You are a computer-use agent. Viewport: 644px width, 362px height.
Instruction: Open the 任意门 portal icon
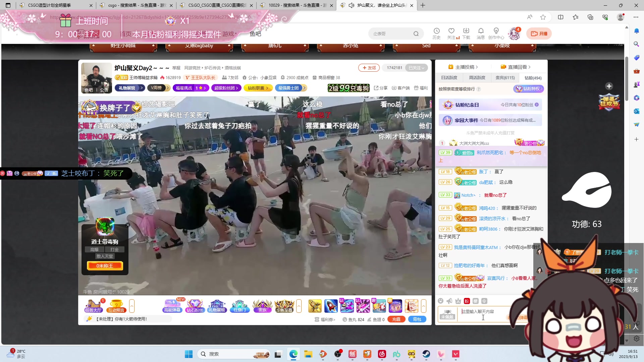coord(239,306)
